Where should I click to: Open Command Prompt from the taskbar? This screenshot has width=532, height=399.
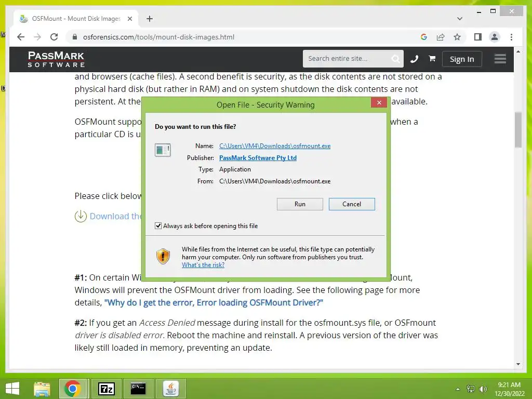[138, 389]
